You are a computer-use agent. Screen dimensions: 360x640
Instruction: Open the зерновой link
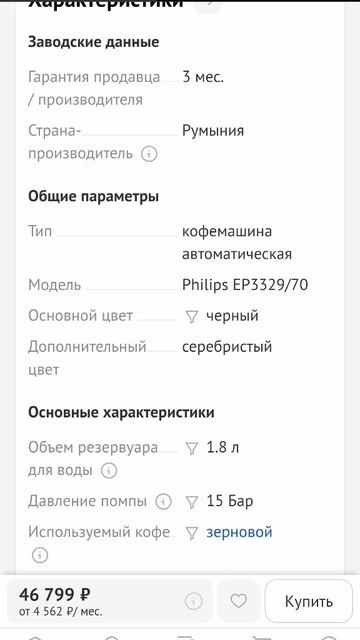point(239,532)
